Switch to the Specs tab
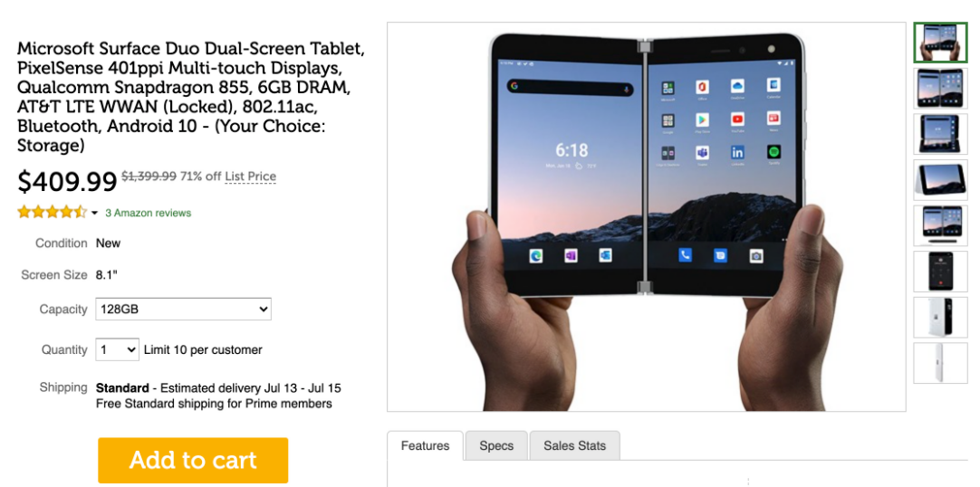The image size is (980, 487). 496,445
